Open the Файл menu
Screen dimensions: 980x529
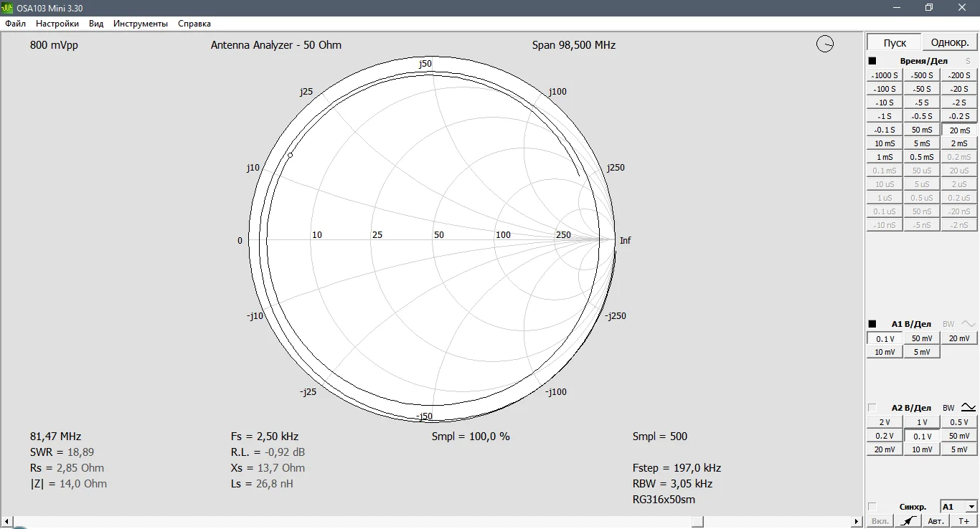point(15,24)
